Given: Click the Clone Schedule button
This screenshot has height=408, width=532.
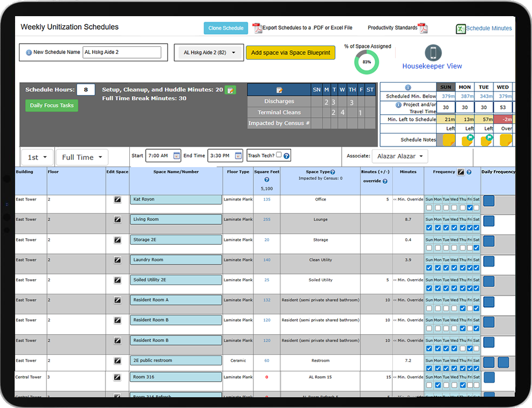Looking at the screenshot, I should coord(225,28).
